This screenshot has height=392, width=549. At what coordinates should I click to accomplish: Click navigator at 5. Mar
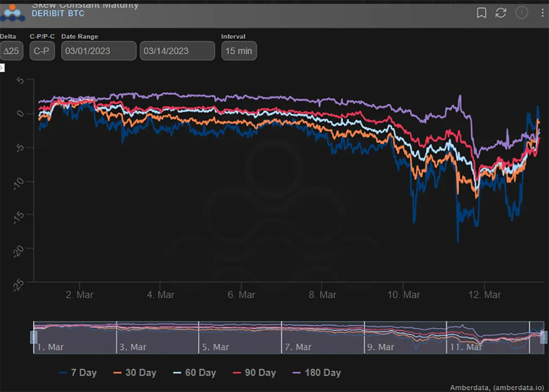pos(215,347)
